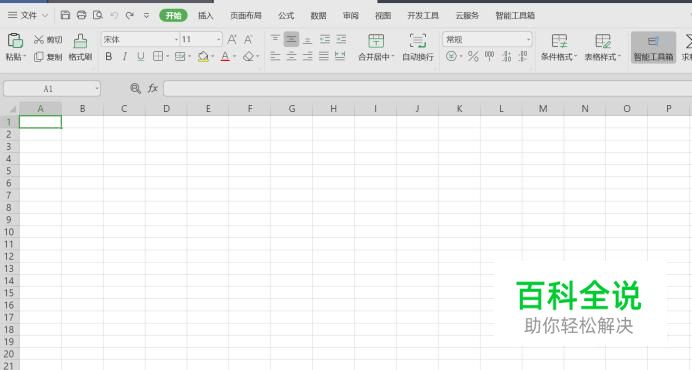
Task: Open the font name dropdown (宋体)
Action: pos(176,40)
